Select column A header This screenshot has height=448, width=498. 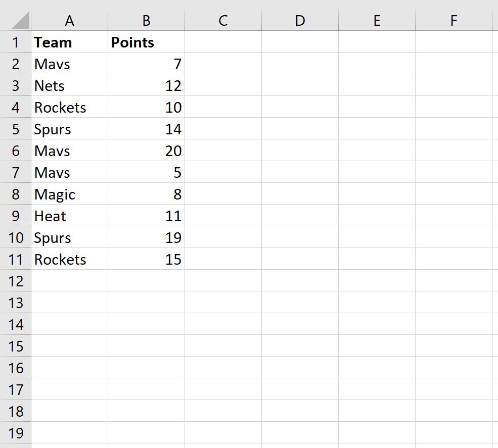(70, 21)
